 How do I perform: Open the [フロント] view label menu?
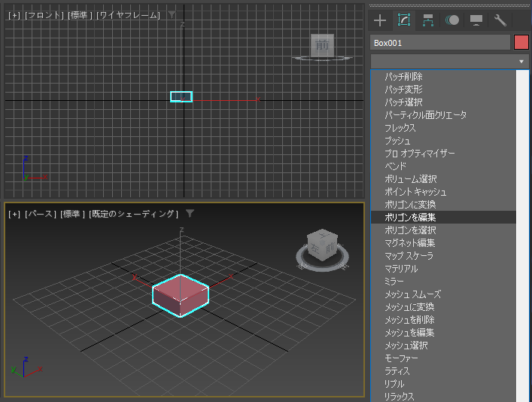pos(44,15)
